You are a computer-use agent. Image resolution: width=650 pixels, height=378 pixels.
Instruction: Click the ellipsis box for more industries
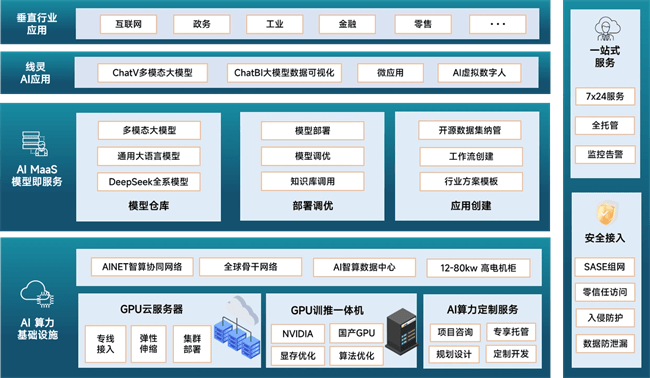coord(497,24)
